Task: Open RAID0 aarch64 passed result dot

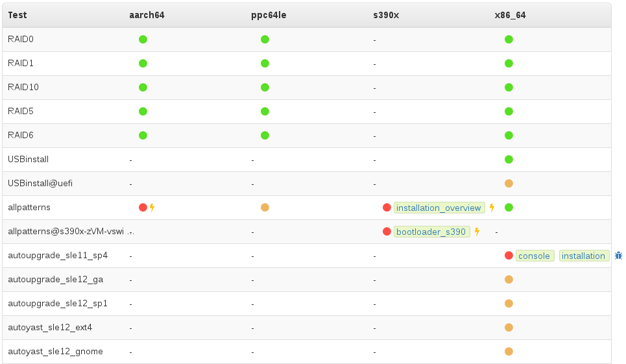Action: (x=143, y=40)
